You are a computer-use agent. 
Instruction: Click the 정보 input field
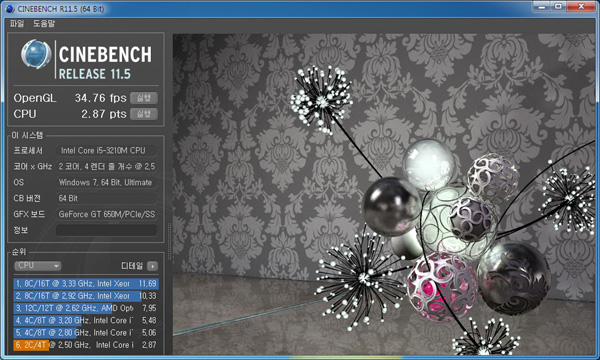[106, 230]
